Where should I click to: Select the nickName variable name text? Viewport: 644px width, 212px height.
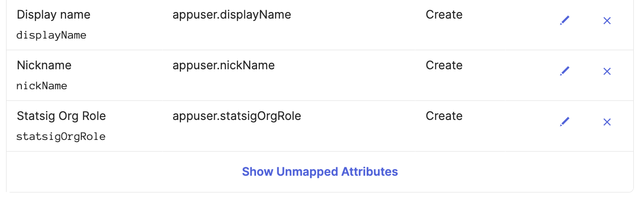point(42,86)
